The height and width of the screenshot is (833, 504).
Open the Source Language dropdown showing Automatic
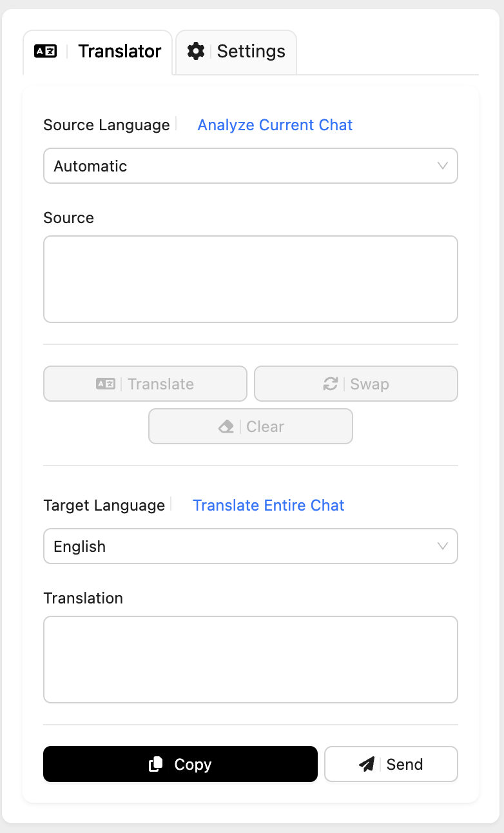coord(251,166)
